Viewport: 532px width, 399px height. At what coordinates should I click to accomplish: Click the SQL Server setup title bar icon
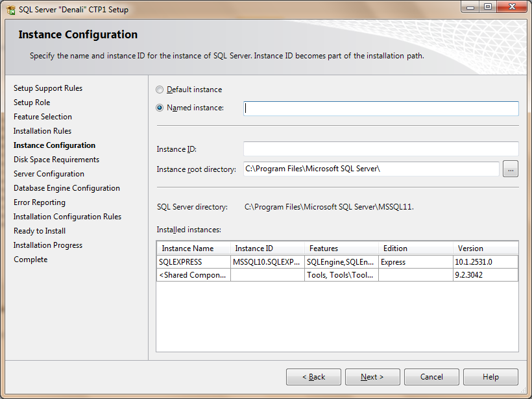[10, 10]
